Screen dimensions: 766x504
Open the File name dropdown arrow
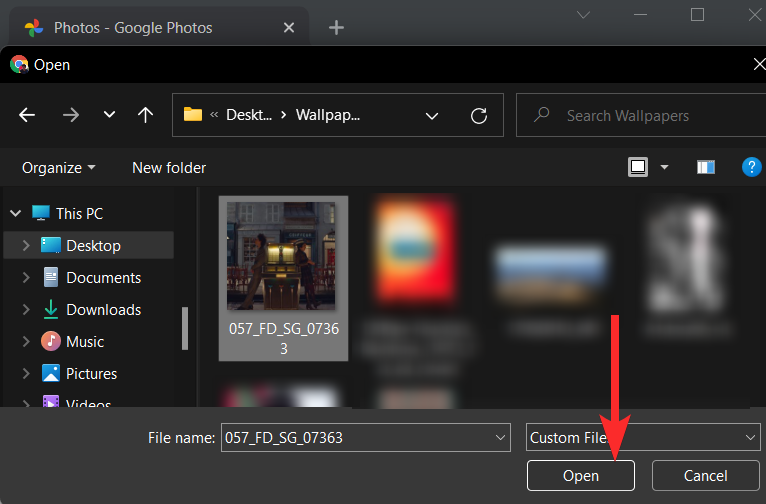pyautogui.click(x=500, y=438)
